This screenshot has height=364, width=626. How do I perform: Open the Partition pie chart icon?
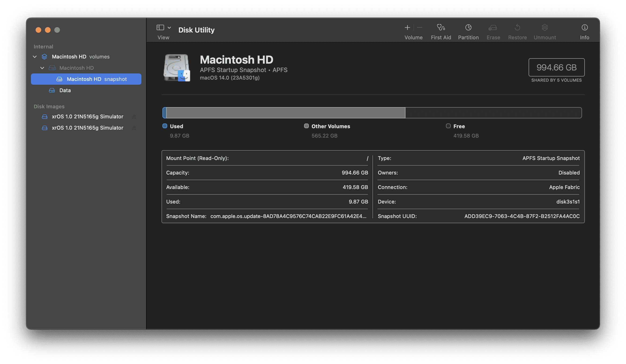coord(468,27)
